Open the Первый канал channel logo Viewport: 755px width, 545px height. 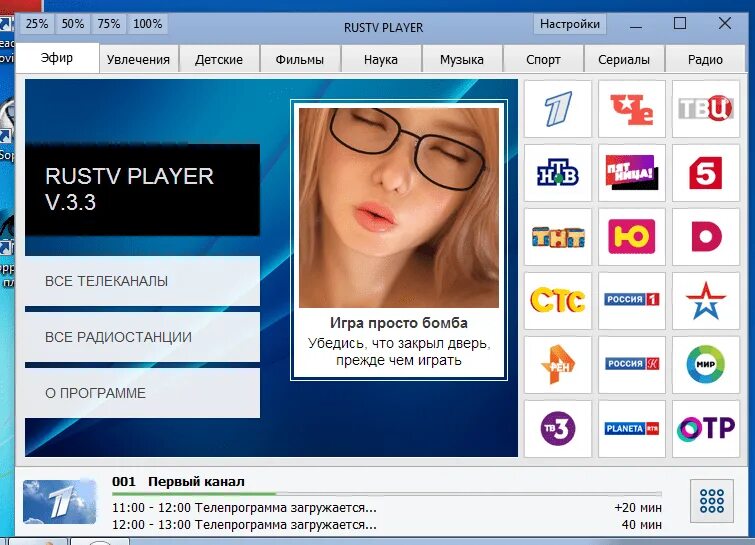coord(558,109)
